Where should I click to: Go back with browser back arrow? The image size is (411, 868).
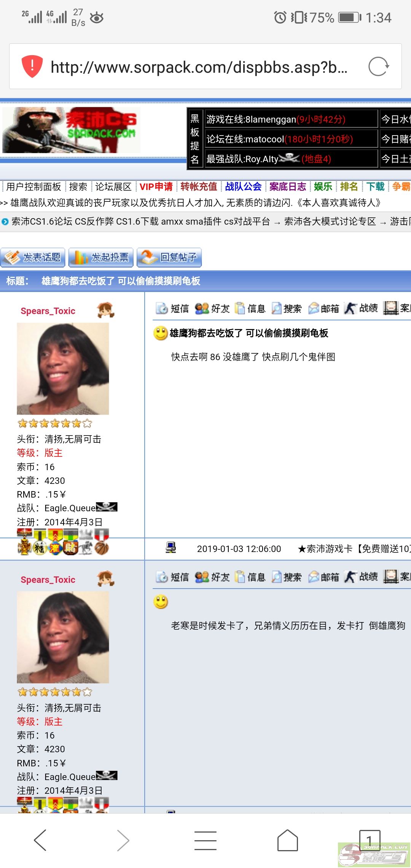40,840
